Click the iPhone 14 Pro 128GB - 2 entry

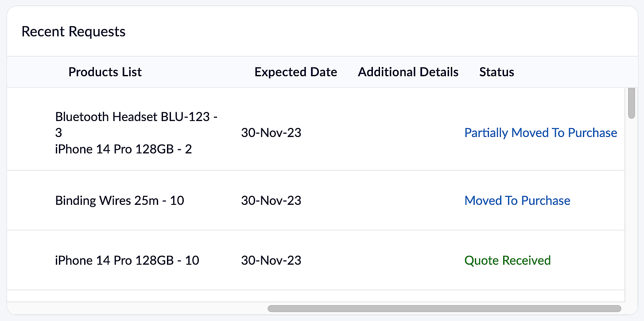pyautogui.click(x=124, y=149)
